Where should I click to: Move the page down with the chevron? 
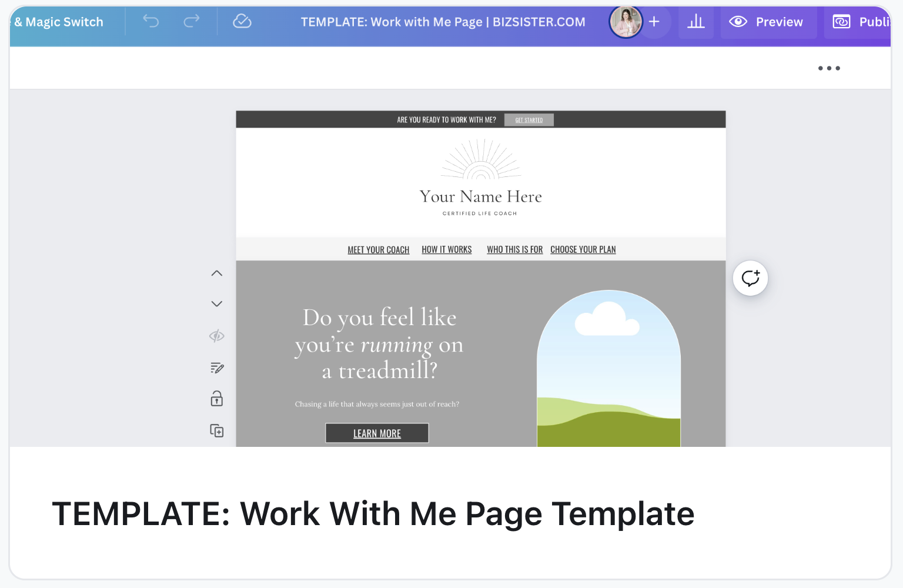pyautogui.click(x=217, y=304)
